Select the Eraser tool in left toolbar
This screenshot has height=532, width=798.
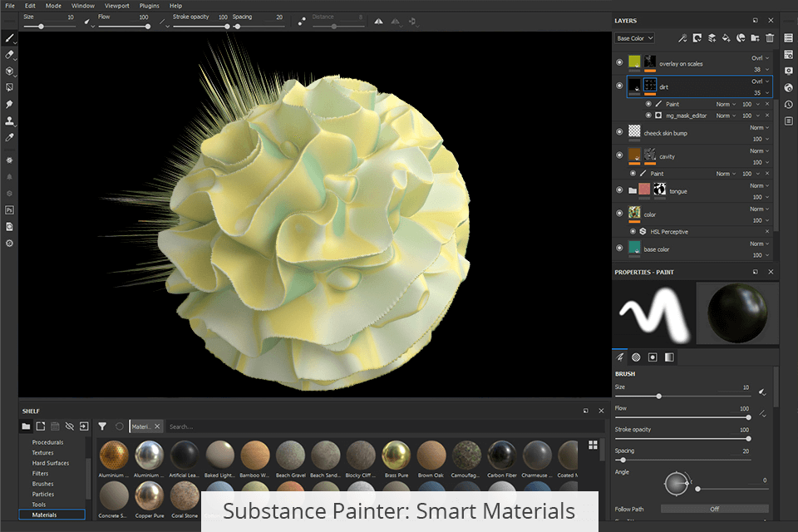[x=9, y=54]
